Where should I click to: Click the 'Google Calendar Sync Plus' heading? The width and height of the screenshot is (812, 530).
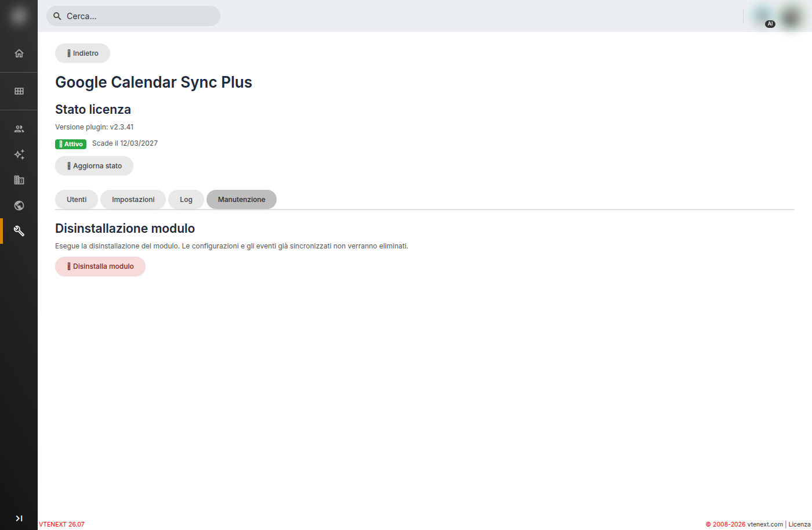(x=154, y=82)
